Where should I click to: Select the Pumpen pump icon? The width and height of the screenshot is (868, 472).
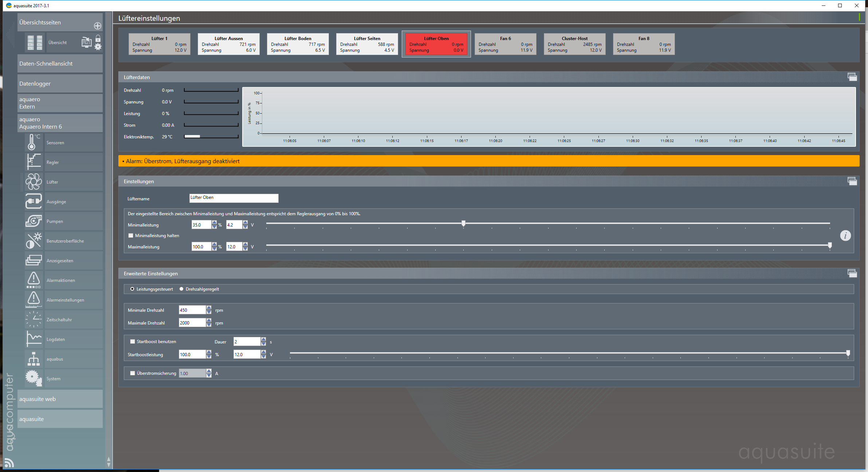point(33,221)
